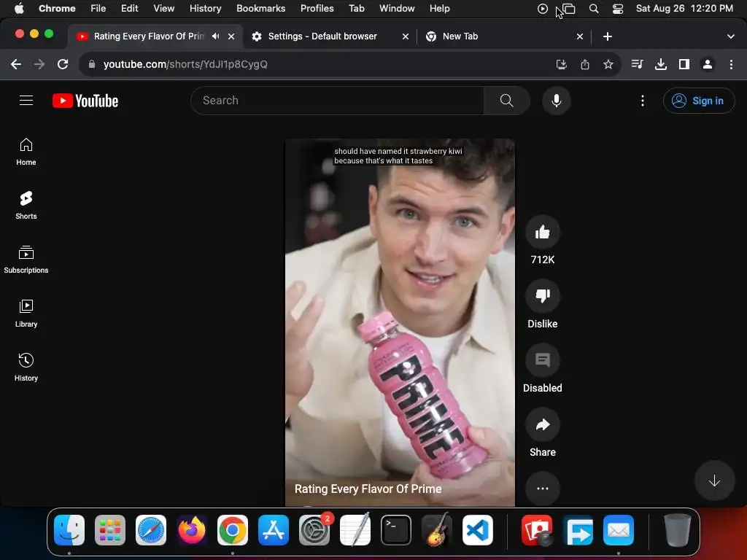Open Finder from the Dock
Viewport: 747px width, 560px height.
point(69,530)
